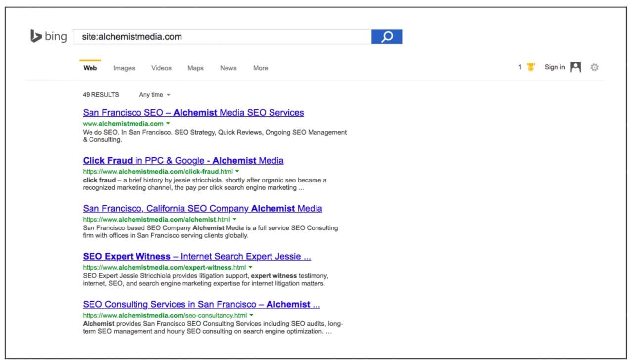
Task: Click the magnifier search button
Action: pyautogui.click(x=387, y=37)
